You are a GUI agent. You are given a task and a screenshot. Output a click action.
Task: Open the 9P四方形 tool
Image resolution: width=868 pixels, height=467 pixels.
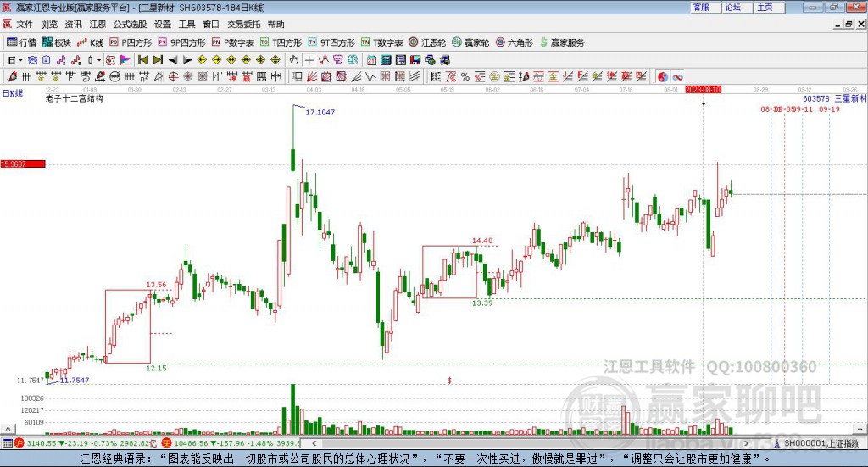pos(181,42)
